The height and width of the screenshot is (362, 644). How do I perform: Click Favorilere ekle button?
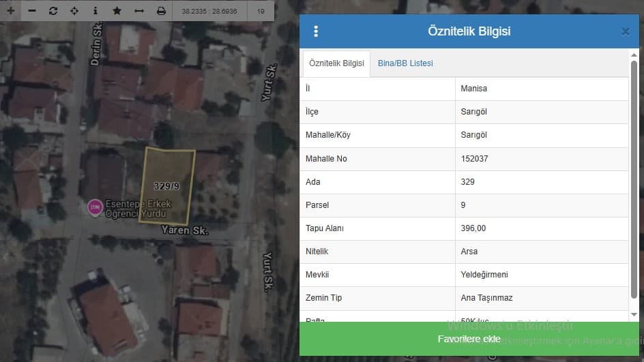[469, 339]
